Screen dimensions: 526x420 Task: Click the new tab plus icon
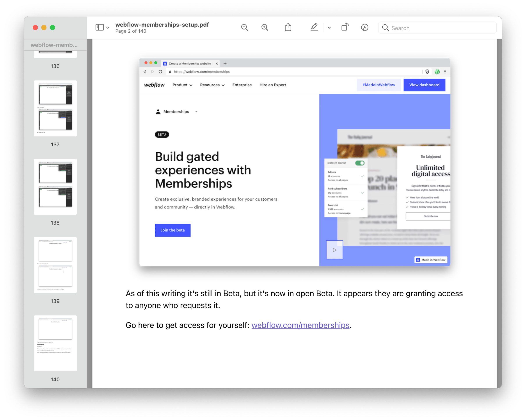point(225,64)
